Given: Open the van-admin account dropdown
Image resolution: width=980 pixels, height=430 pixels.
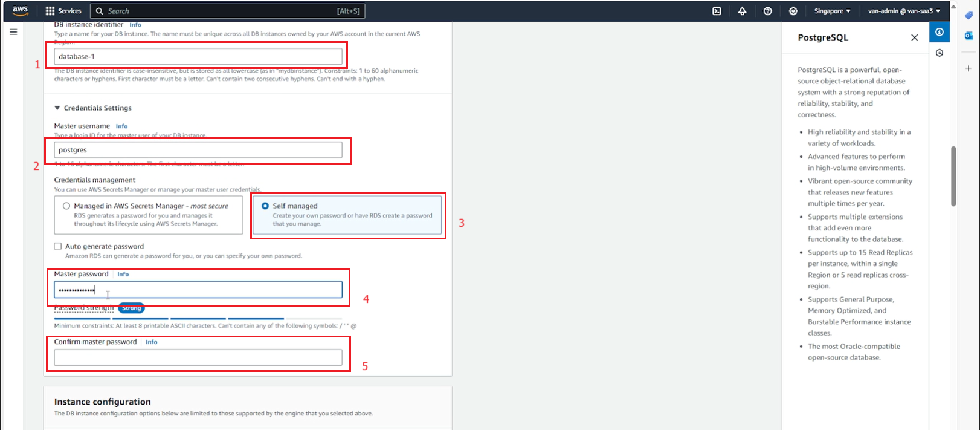Looking at the screenshot, I should pyautogui.click(x=904, y=11).
